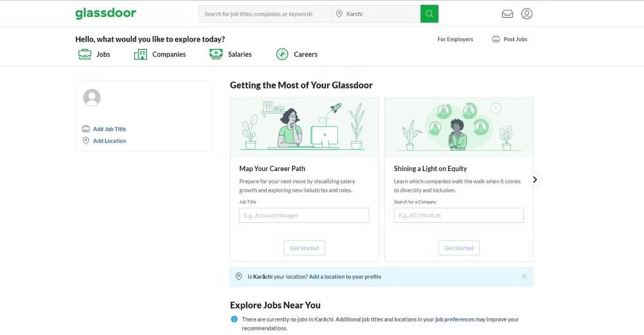This screenshot has height=335, width=644.
Task: Click the empty profile avatar placeholder
Action: click(x=92, y=98)
